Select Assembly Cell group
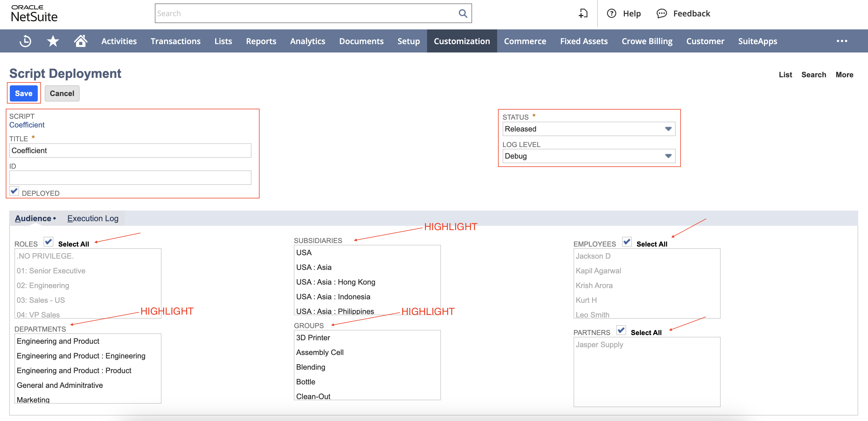 pos(367,353)
